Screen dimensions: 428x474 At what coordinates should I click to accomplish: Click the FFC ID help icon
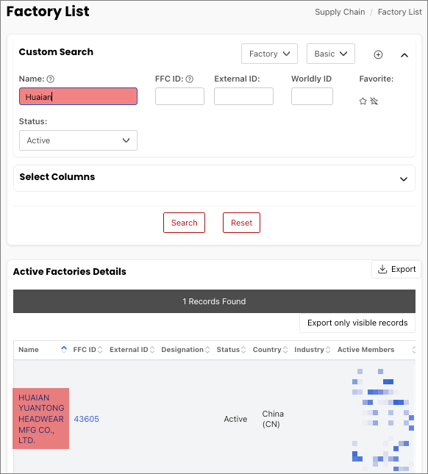click(x=189, y=79)
